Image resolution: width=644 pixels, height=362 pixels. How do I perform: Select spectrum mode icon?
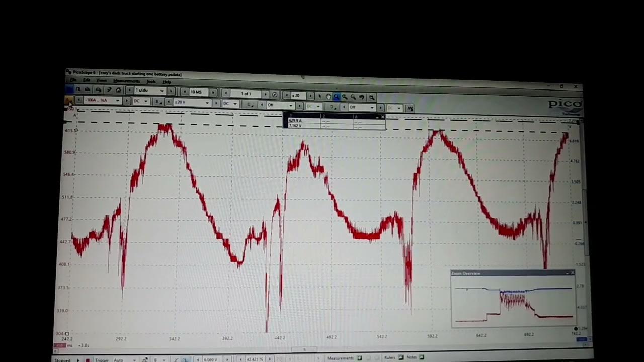[87, 90]
